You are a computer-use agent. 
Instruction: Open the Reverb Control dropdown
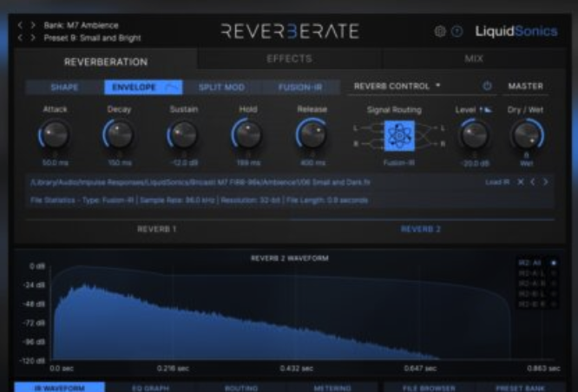(x=397, y=86)
